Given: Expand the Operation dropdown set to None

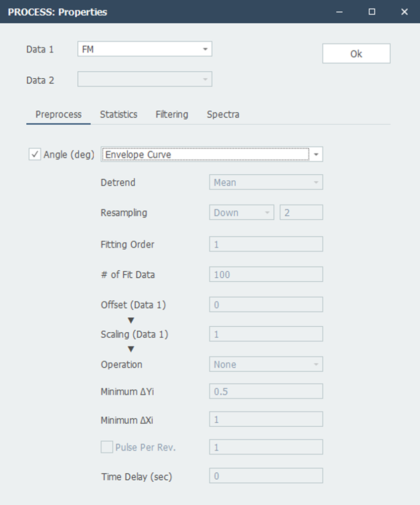Looking at the screenshot, I should pos(266,365).
